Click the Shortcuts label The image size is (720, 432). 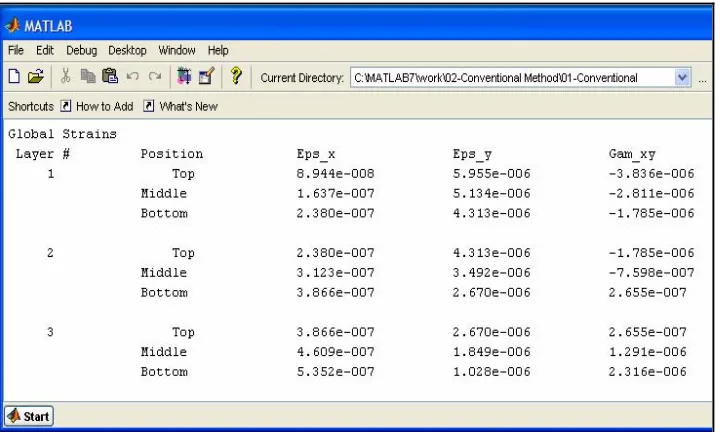click(x=31, y=107)
